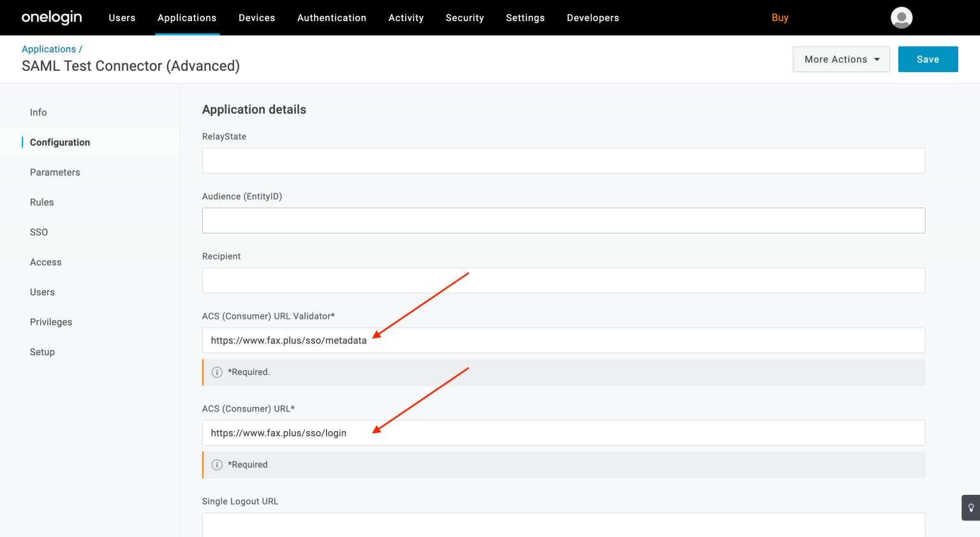Open the Security menu
Viewport: 980px width, 537px height.
(x=464, y=18)
